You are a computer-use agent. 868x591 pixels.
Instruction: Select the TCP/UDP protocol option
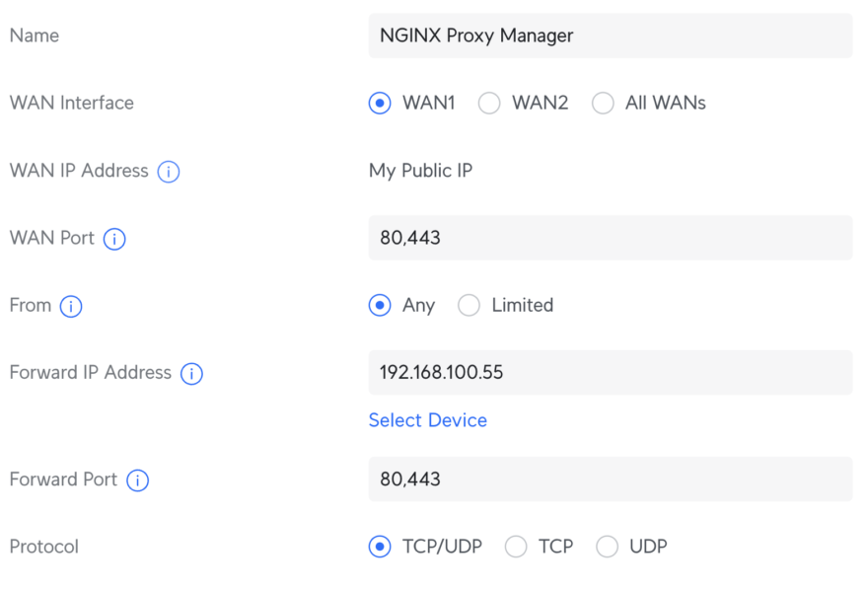point(379,547)
